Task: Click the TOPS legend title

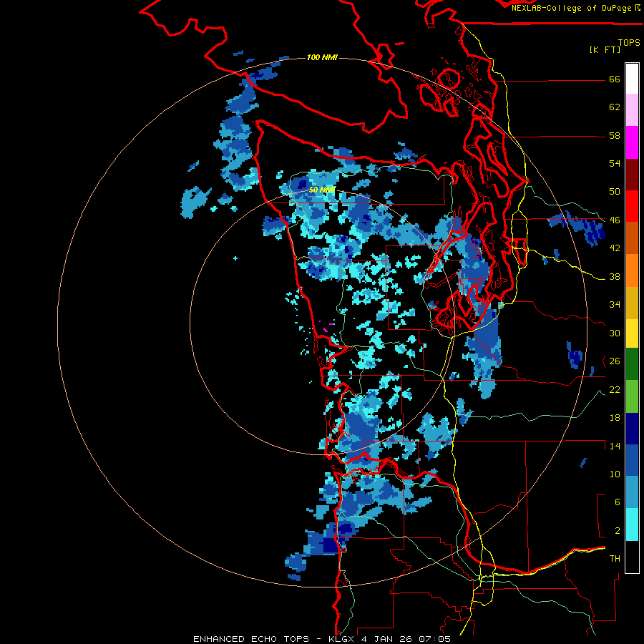Action: (x=629, y=42)
